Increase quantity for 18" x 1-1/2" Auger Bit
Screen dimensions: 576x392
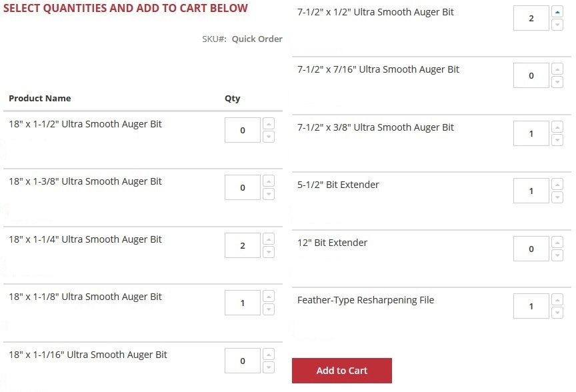point(269,123)
